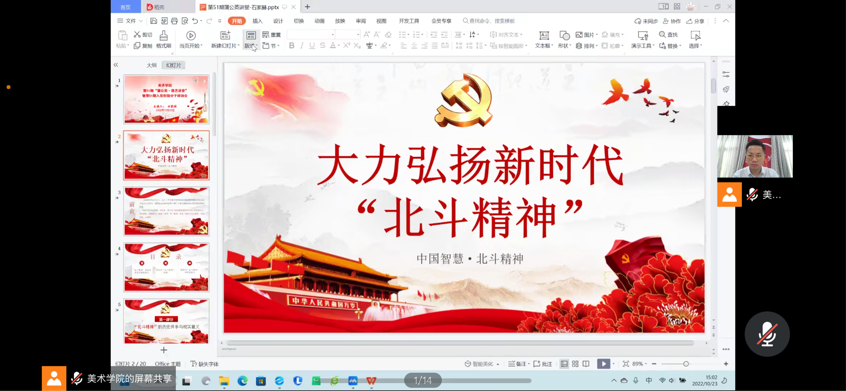Click the Presentation Tools icon
This screenshot has height=391, width=846.
click(x=643, y=36)
